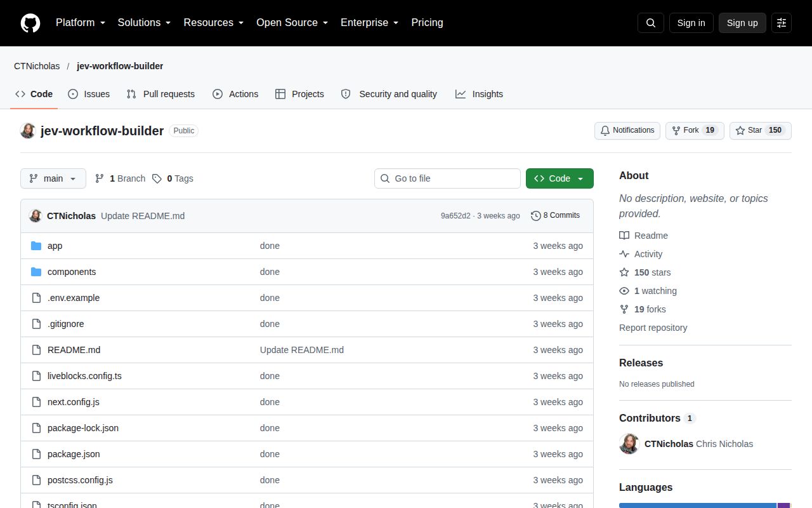Image resolution: width=812 pixels, height=508 pixels.
Task: Expand the Platform menu
Action: 81,23
